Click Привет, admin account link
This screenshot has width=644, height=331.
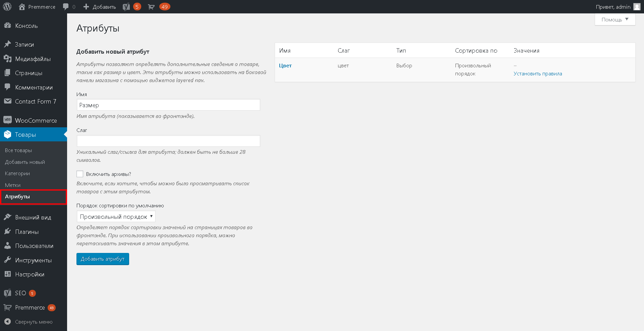[x=613, y=7]
